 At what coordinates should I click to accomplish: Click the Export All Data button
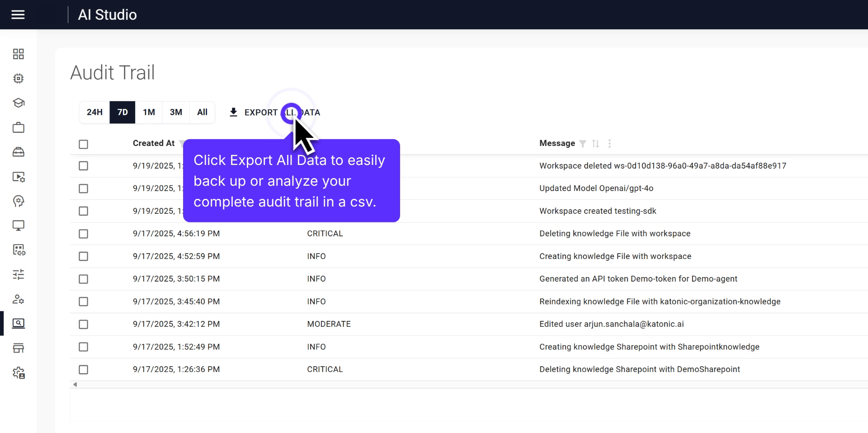click(x=274, y=112)
